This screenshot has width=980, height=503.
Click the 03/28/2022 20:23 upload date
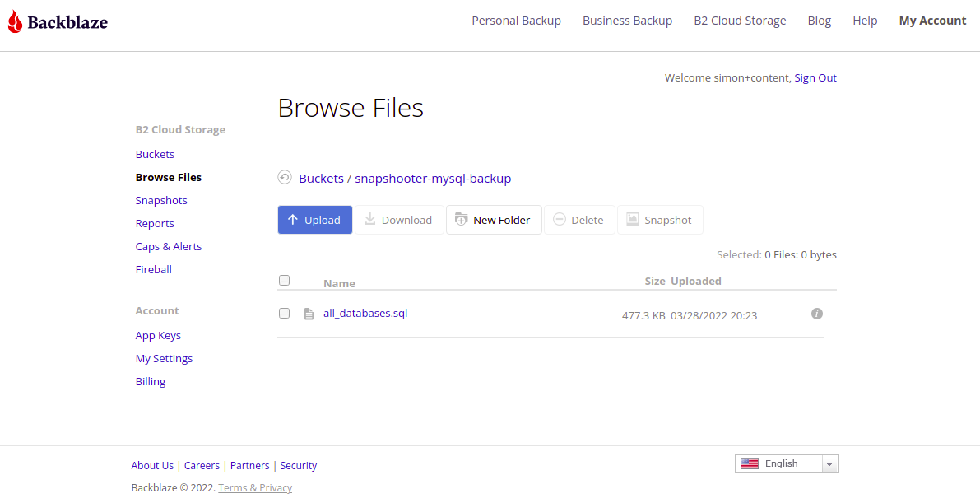713,316
